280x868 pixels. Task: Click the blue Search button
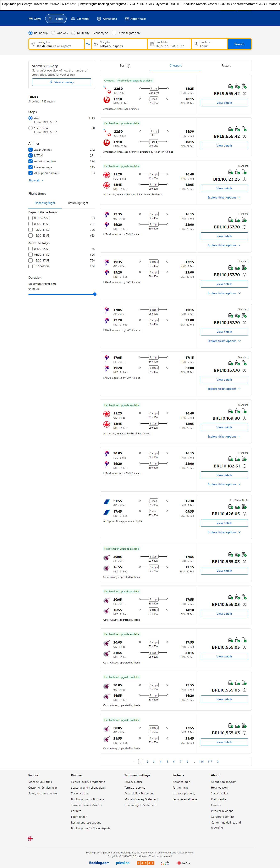click(x=239, y=44)
